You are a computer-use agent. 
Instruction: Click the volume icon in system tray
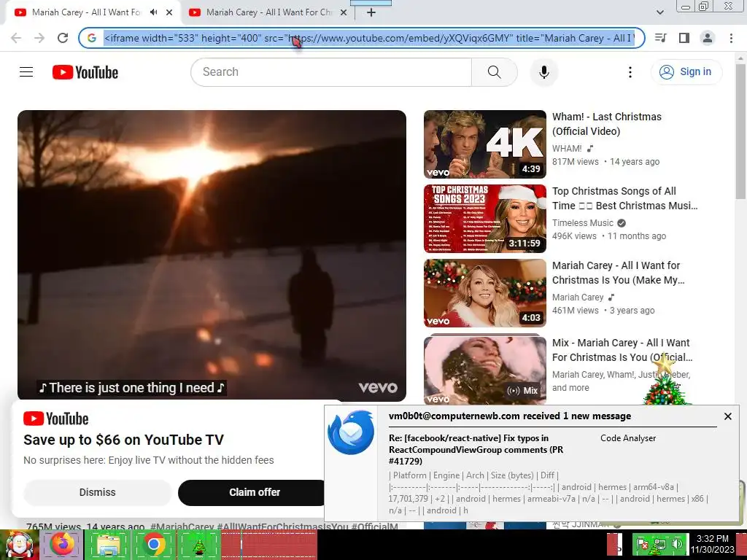coord(676,544)
